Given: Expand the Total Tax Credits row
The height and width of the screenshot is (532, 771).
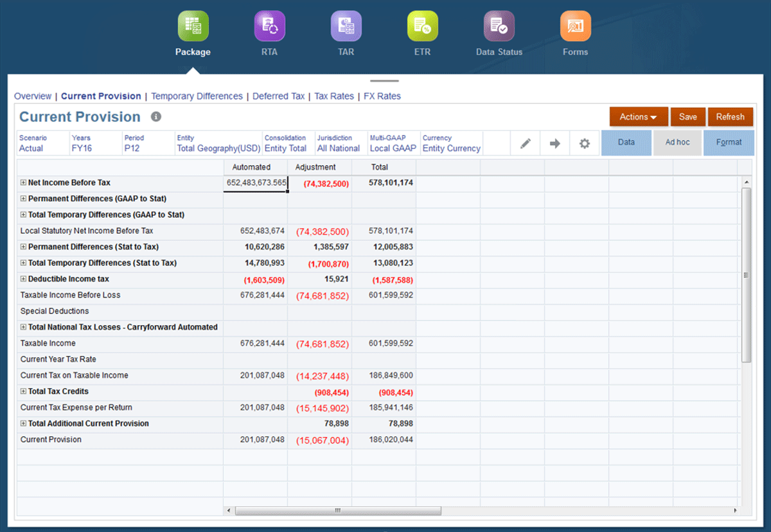Looking at the screenshot, I should click(x=23, y=392).
